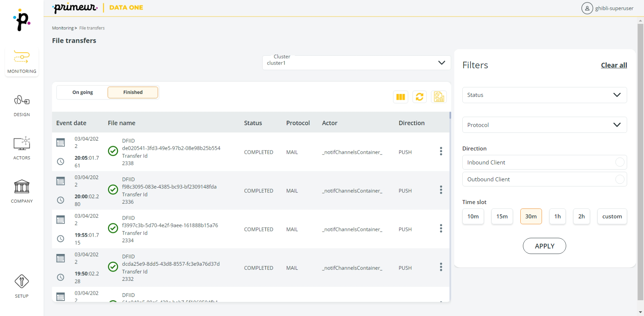
Task: Sort by the Protocol column header
Action: point(298,123)
